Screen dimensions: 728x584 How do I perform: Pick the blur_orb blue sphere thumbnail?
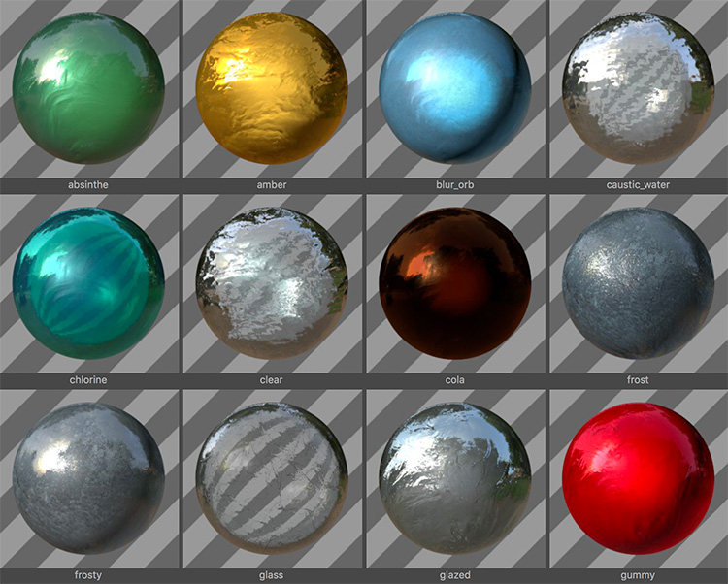tap(455, 88)
